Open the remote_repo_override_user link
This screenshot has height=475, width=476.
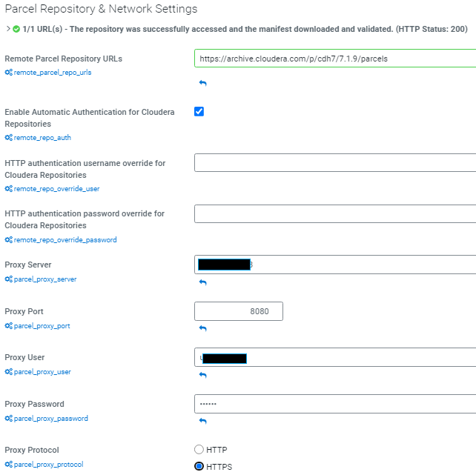(x=57, y=189)
